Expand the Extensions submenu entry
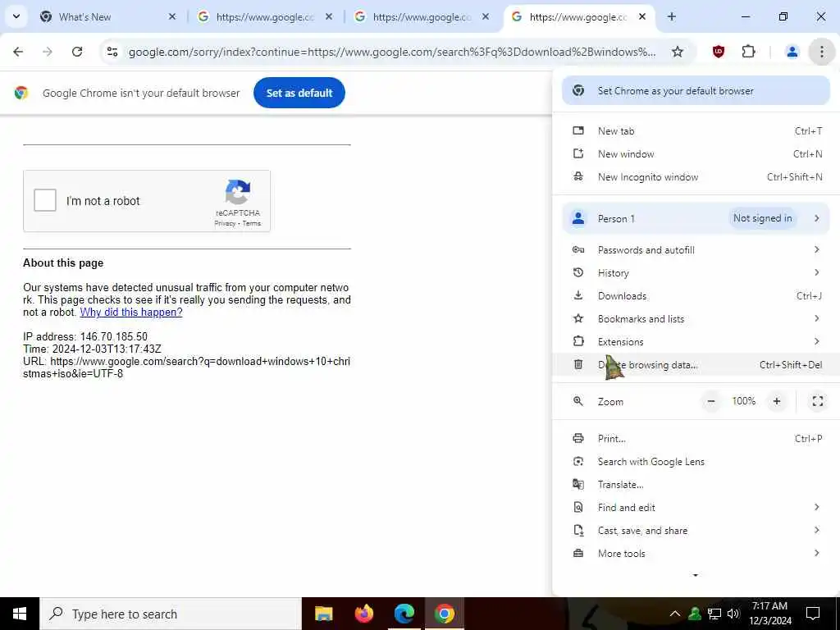Viewport: 840px width, 630px height. (x=696, y=342)
